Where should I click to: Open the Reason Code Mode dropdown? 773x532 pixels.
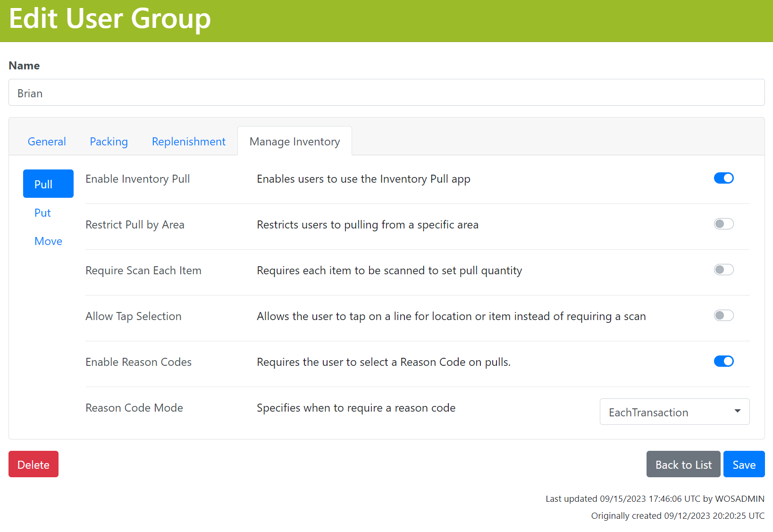tap(674, 412)
